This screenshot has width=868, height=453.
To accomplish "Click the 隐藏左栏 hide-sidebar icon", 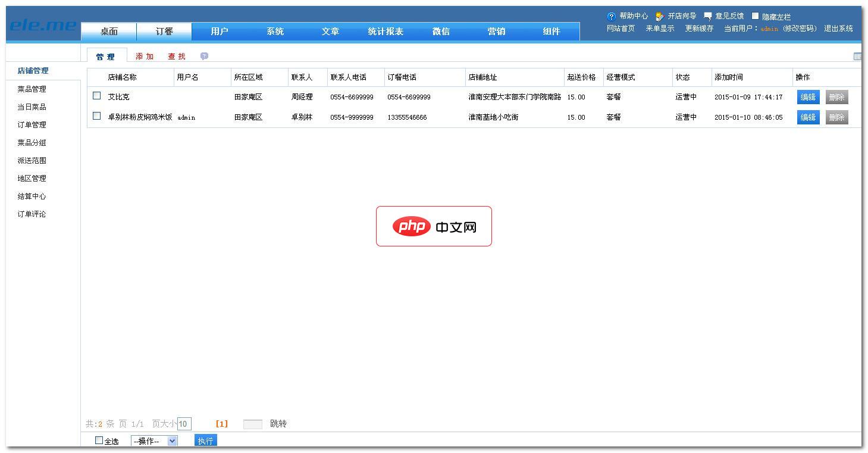I will pyautogui.click(x=754, y=16).
